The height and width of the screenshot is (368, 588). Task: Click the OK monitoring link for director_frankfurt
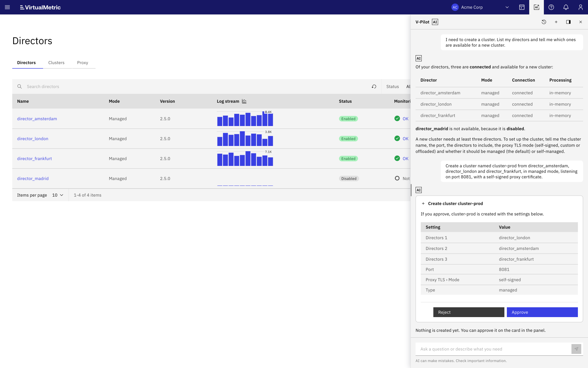tap(405, 159)
